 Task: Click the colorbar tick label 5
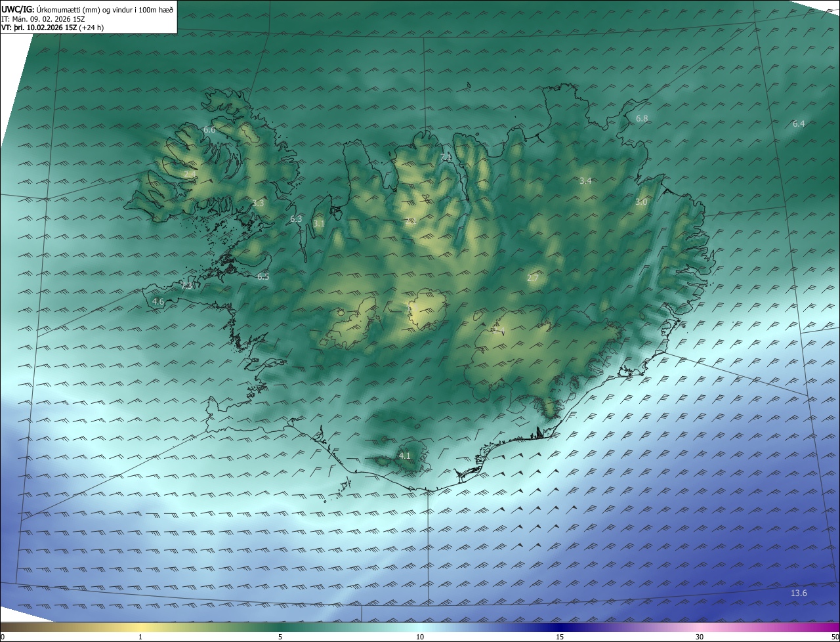click(280, 637)
